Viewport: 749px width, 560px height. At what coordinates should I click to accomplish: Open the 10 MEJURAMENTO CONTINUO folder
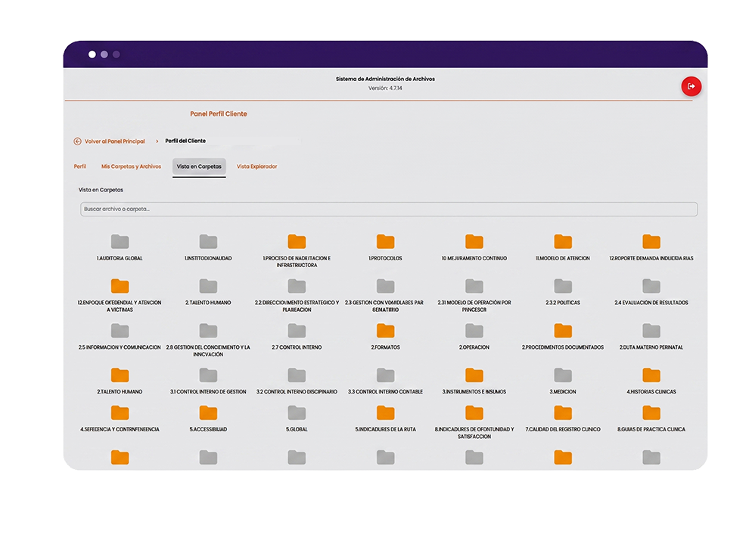pyautogui.click(x=474, y=241)
